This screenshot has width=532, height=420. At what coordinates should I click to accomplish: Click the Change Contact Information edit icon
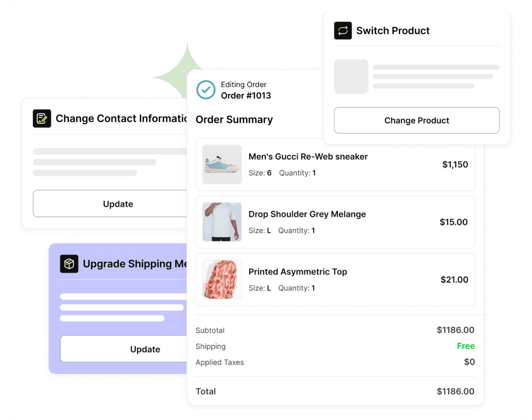(x=42, y=118)
